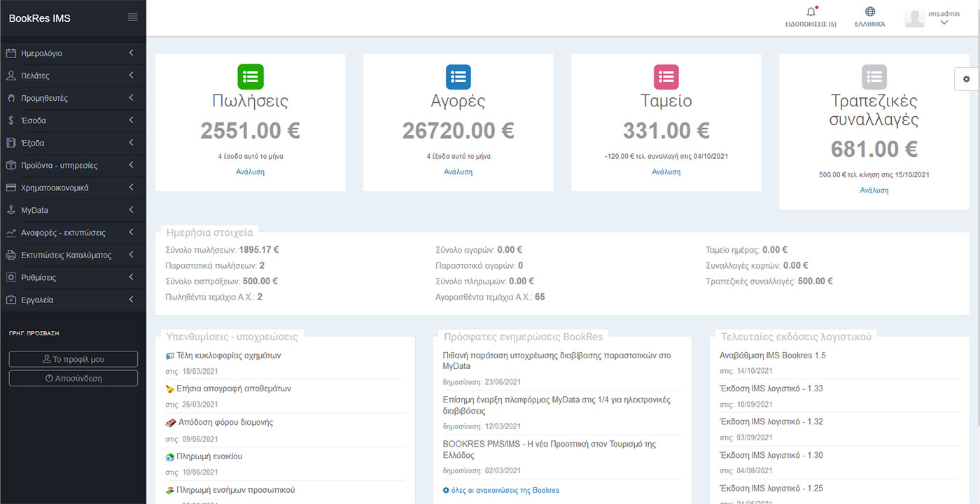980x504 pixels.
Task: Open Εκτυπώσεις Καταλύματος menu item
Action: (73, 255)
